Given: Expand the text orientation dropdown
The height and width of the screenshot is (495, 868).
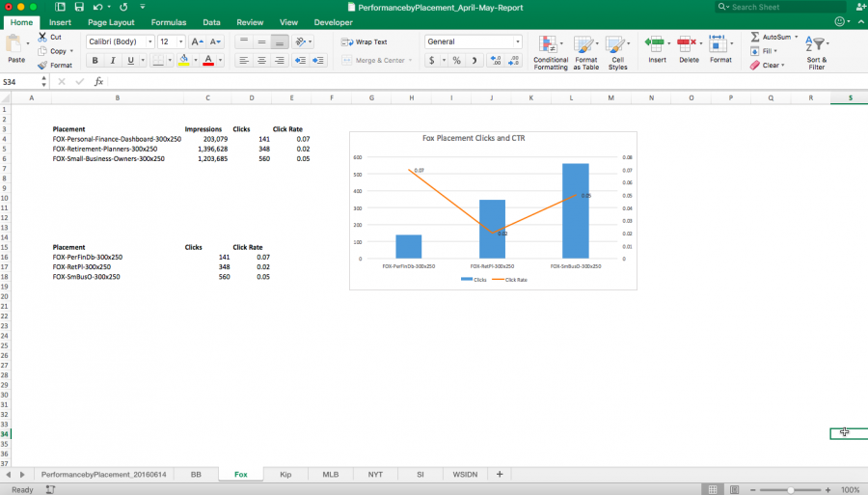Looking at the screenshot, I should click(x=310, y=41).
